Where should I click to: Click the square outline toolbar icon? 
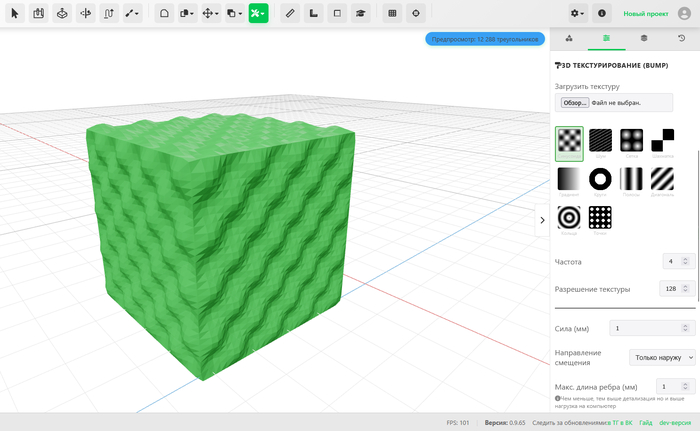337,13
